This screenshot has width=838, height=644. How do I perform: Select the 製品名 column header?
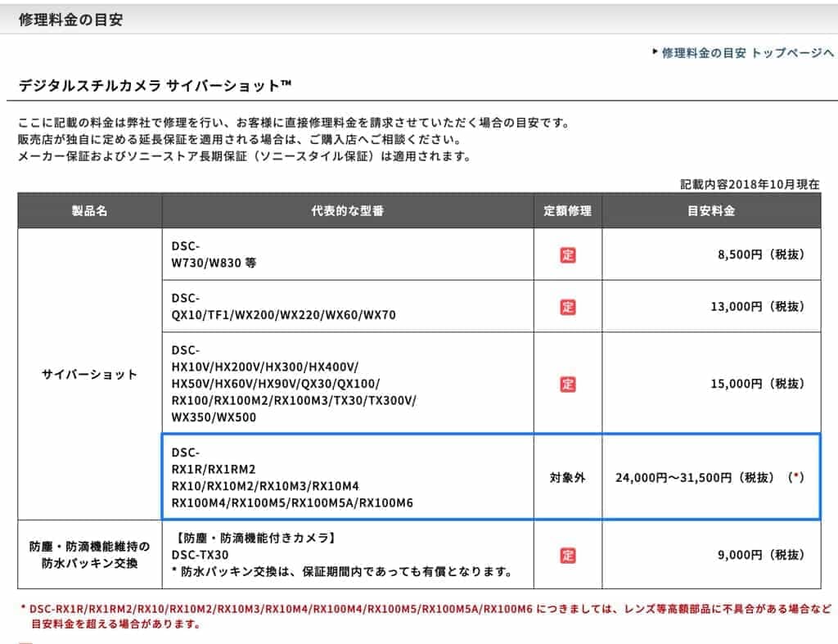[x=90, y=210]
